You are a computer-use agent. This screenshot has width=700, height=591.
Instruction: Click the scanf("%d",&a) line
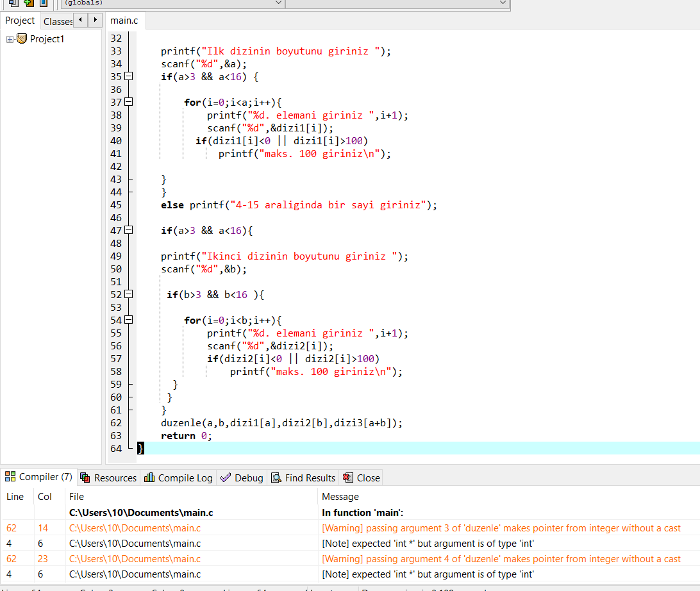(204, 64)
